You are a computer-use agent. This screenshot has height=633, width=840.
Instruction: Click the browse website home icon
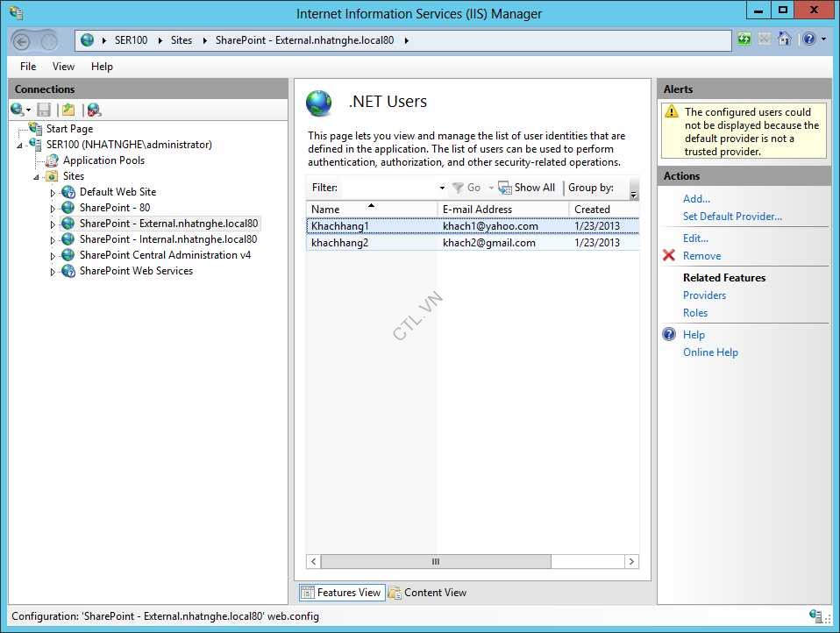click(x=784, y=39)
